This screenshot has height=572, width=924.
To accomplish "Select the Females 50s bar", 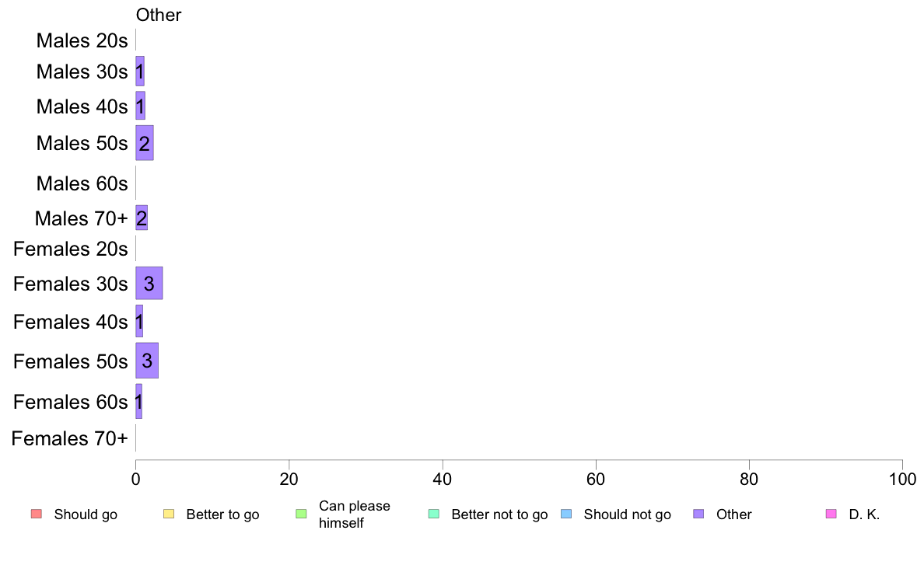I will pyautogui.click(x=147, y=361).
